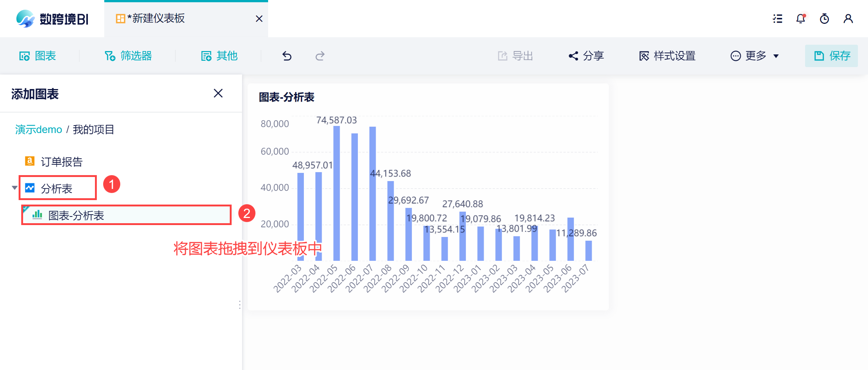Click the 图表 toolbar item
This screenshot has width=868, height=370.
coord(38,56)
